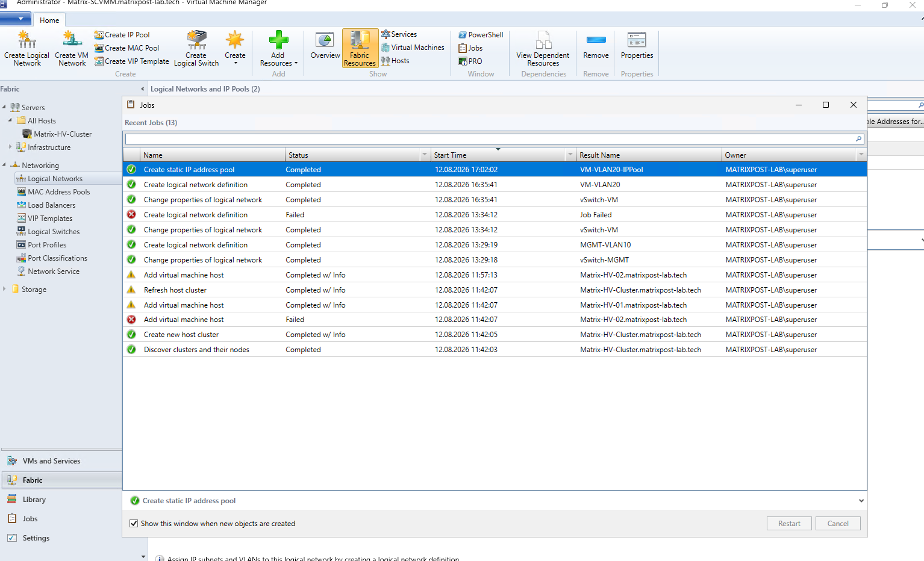
Task: Select Discover clusters and their nodes job
Action: tap(495, 350)
